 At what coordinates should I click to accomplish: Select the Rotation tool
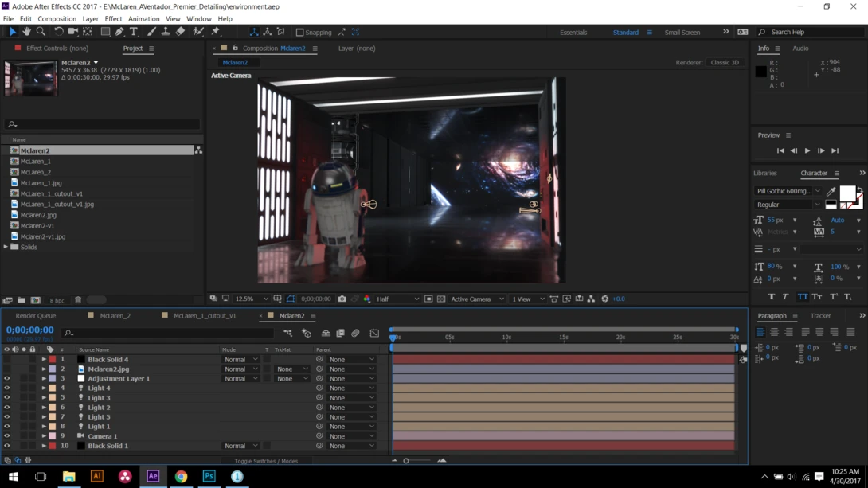59,32
